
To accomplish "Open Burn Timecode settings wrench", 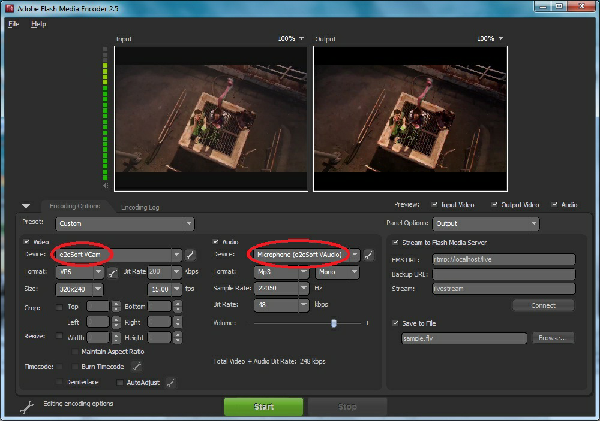I will pyautogui.click(x=137, y=366).
